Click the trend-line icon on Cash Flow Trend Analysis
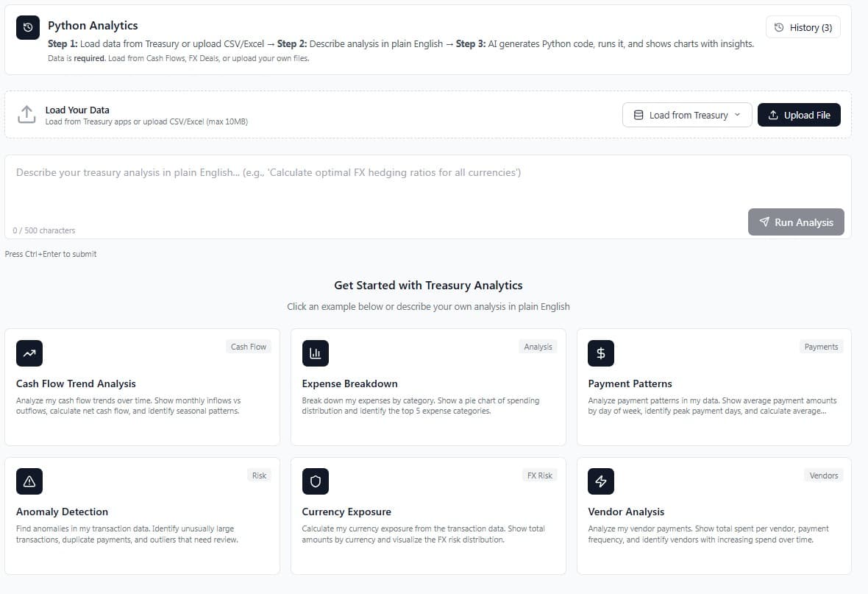 coord(29,353)
